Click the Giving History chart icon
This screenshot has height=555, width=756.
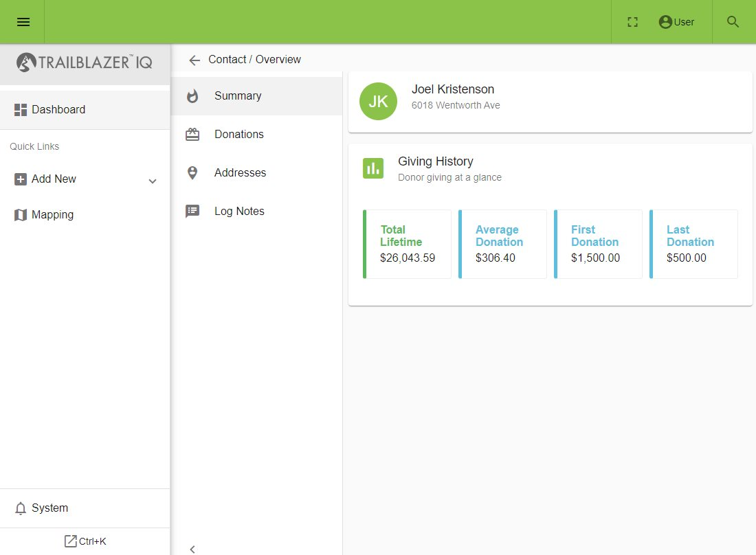click(373, 168)
